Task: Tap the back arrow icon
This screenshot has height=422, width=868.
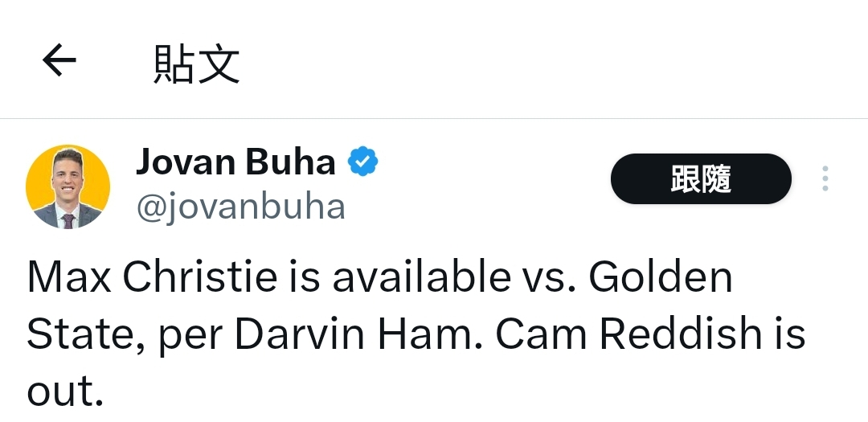Action: pyautogui.click(x=59, y=60)
